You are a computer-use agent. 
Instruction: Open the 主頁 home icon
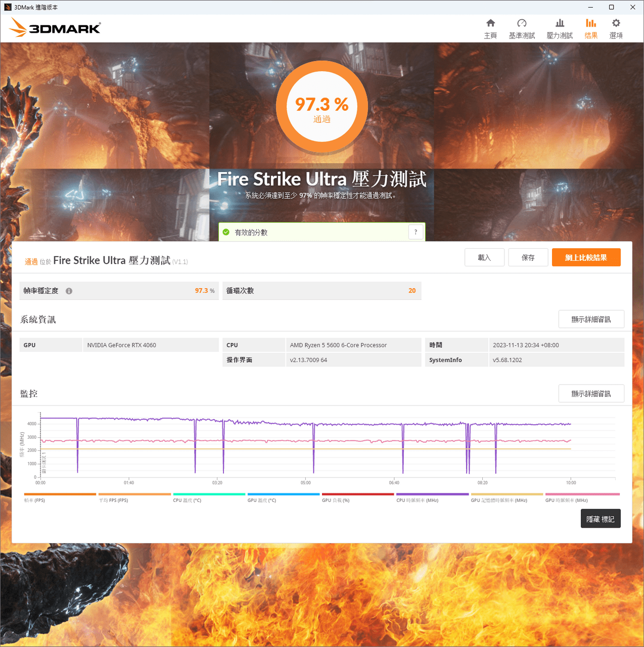click(490, 28)
